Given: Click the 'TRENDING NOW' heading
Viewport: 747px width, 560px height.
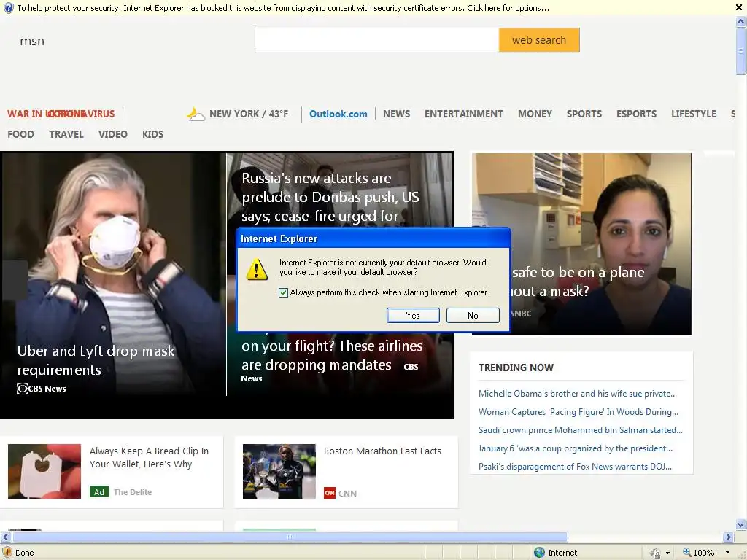Looking at the screenshot, I should [516, 367].
